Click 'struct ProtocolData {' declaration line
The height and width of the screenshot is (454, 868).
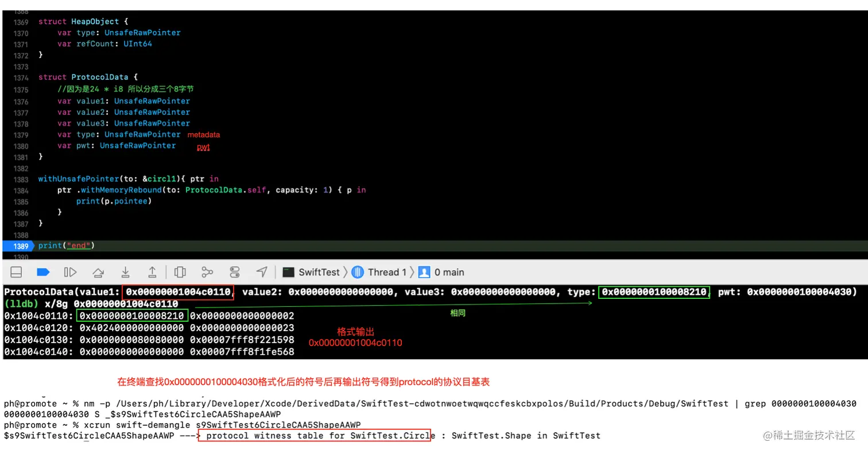coord(88,77)
